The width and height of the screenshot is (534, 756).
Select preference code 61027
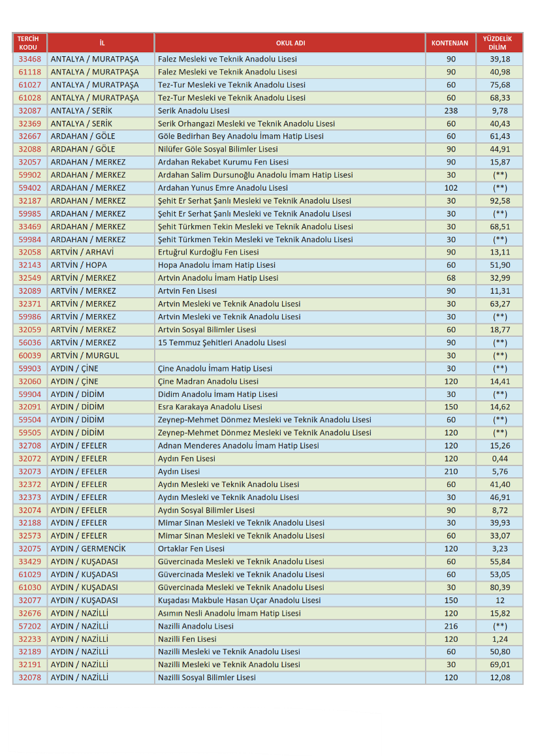(30, 85)
